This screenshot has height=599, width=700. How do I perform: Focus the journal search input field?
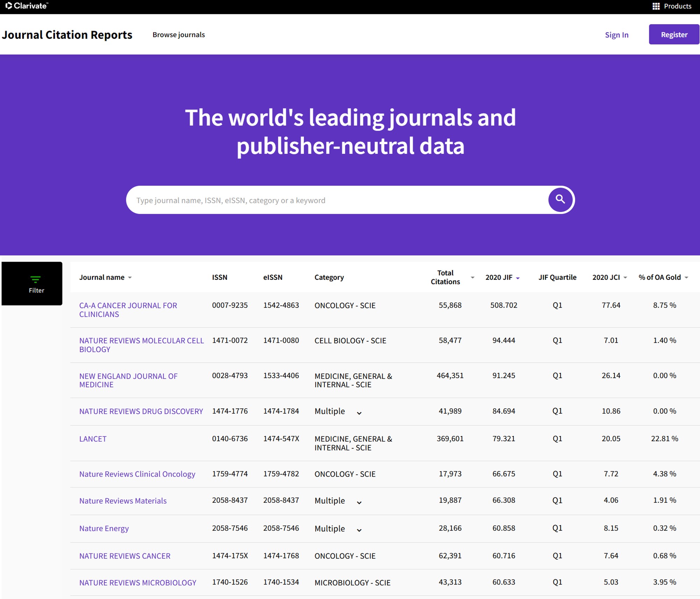coord(336,200)
